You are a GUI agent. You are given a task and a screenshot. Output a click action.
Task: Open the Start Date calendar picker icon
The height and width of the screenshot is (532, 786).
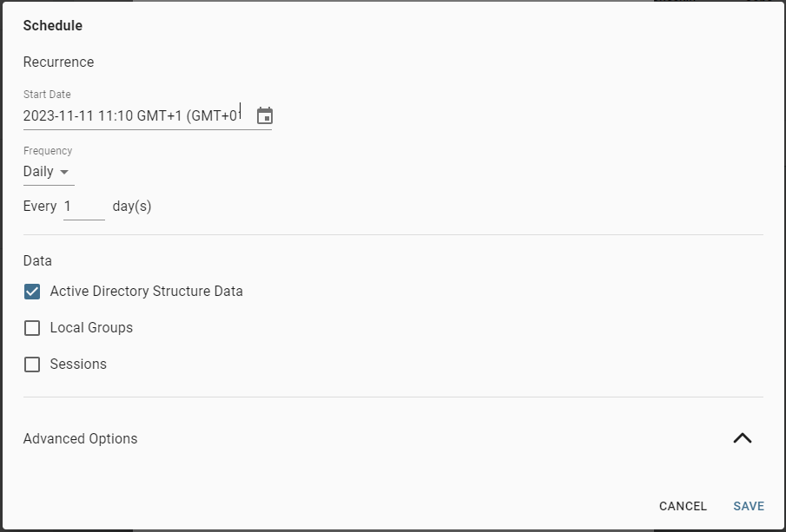pyautogui.click(x=265, y=115)
